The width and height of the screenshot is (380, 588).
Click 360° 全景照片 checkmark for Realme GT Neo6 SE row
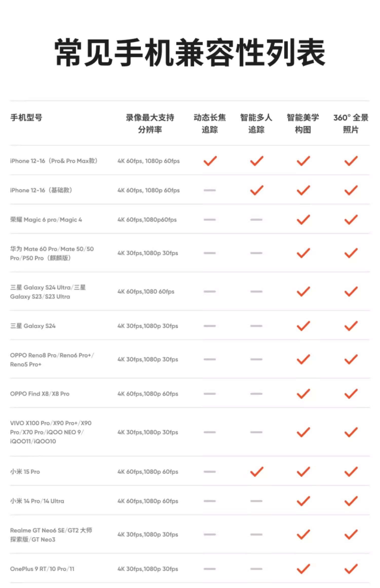351,534
